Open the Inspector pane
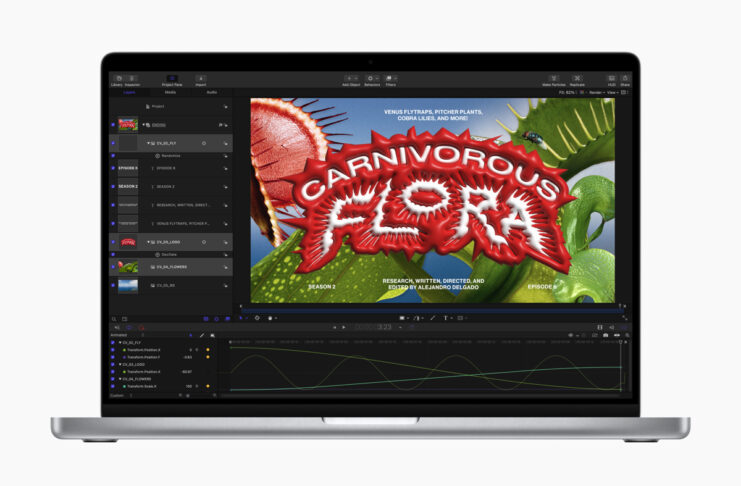Image resolution: width=741 pixels, height=486 pixels. [x=132, y=80]
